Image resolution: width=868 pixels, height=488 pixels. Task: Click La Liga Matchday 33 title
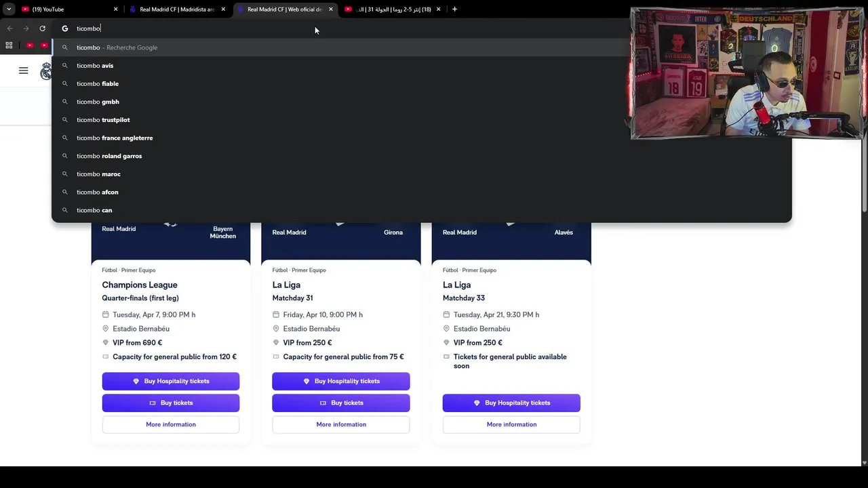tap(456, 285)
